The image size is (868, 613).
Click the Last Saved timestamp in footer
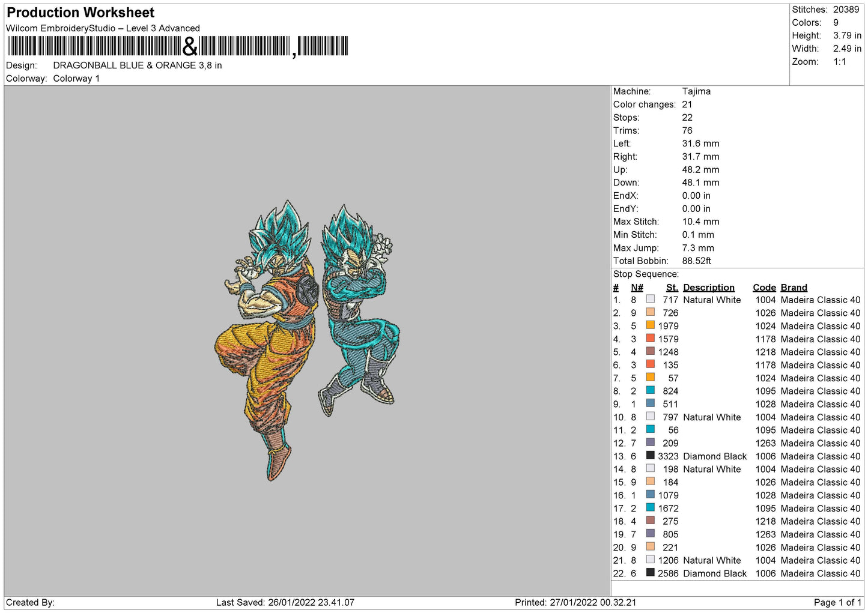point(285,602)
